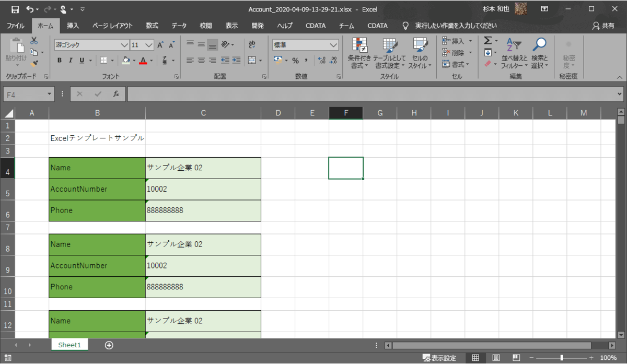The image size is (627, 364).
Task: Toggle align text left
Action: point(190,60)
